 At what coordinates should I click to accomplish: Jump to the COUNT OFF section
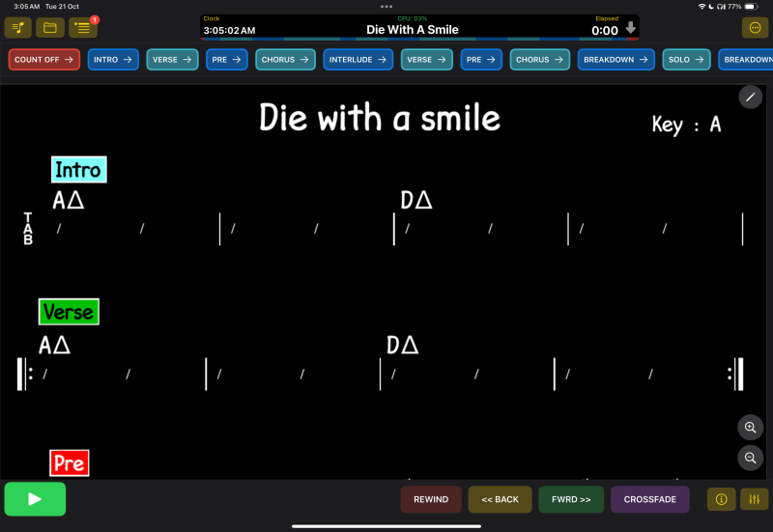(43, 60)
